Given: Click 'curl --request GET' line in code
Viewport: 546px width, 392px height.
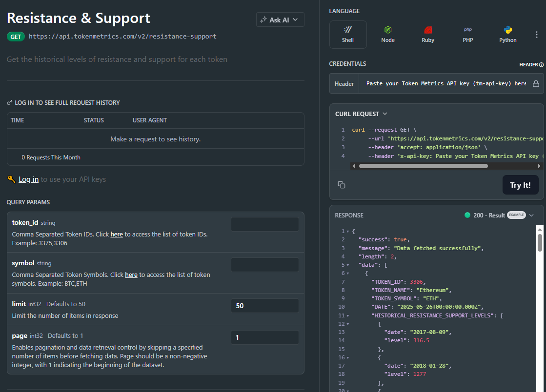Looking at the screenshot, I should click(x=384, y=130).
